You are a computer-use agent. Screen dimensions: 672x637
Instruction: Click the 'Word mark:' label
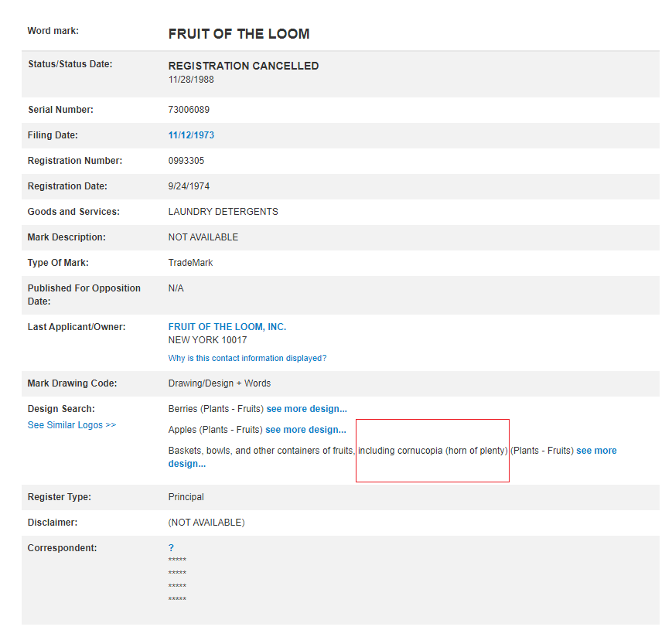(x=53, y=31)
